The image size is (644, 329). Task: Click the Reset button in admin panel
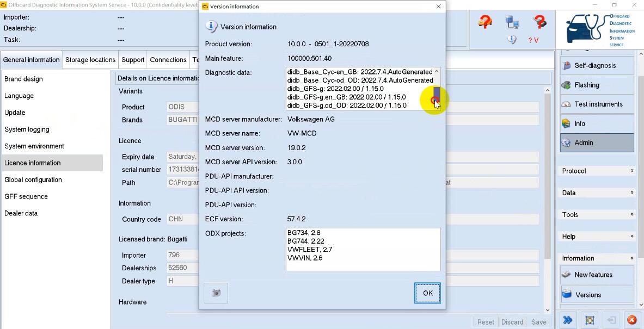pyautogui.click(x=486, y=322)
